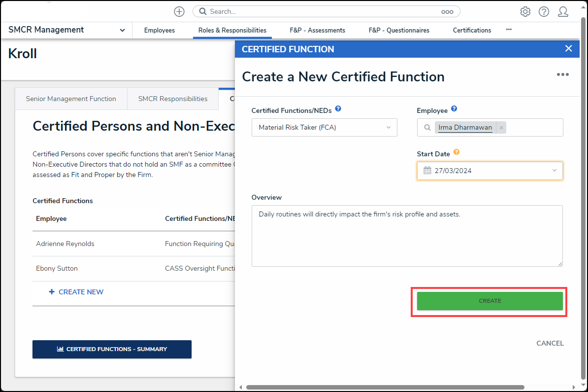Viewport: 588px width, 392px height.
Task: Open the settings gear icon
Action: pyautogui.click(x=525, y=11)
